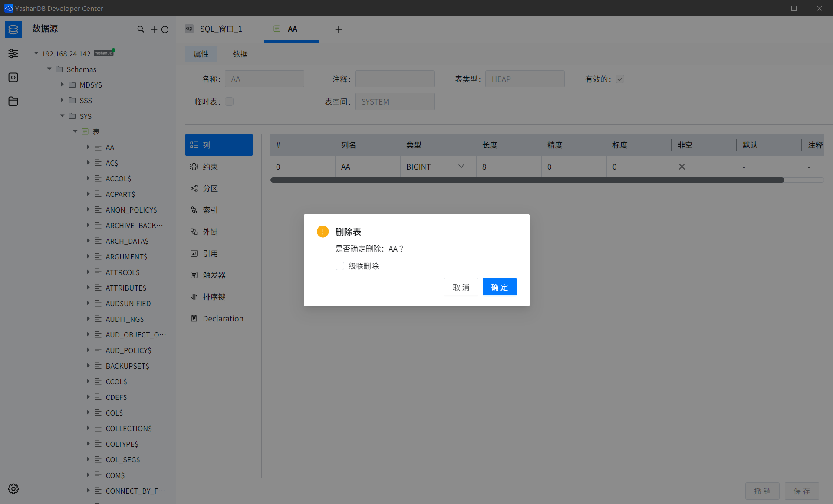Open the code snippet panel icon
The height and width of the screenshot is (504, 833).
(13, 77)
